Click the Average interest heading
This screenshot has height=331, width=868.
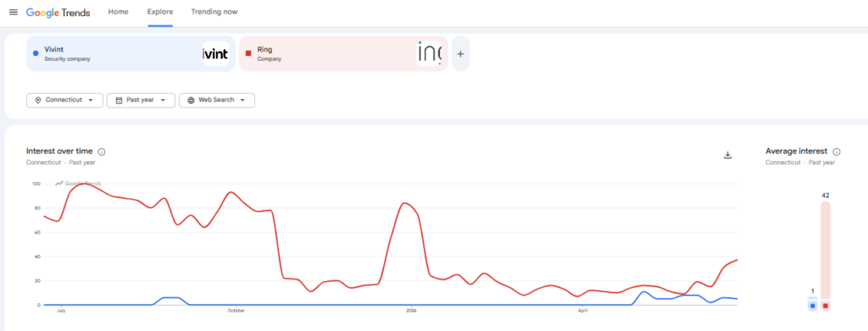[x=796, y=152]
